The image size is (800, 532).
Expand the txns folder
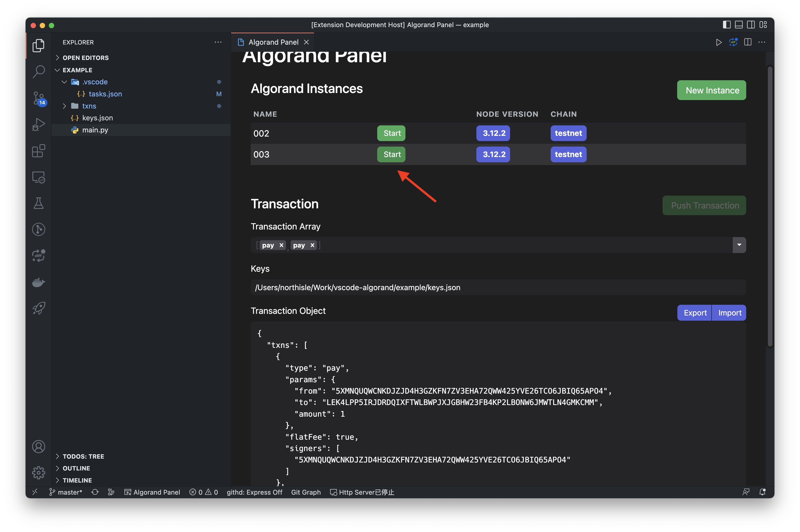click(89, 106)
